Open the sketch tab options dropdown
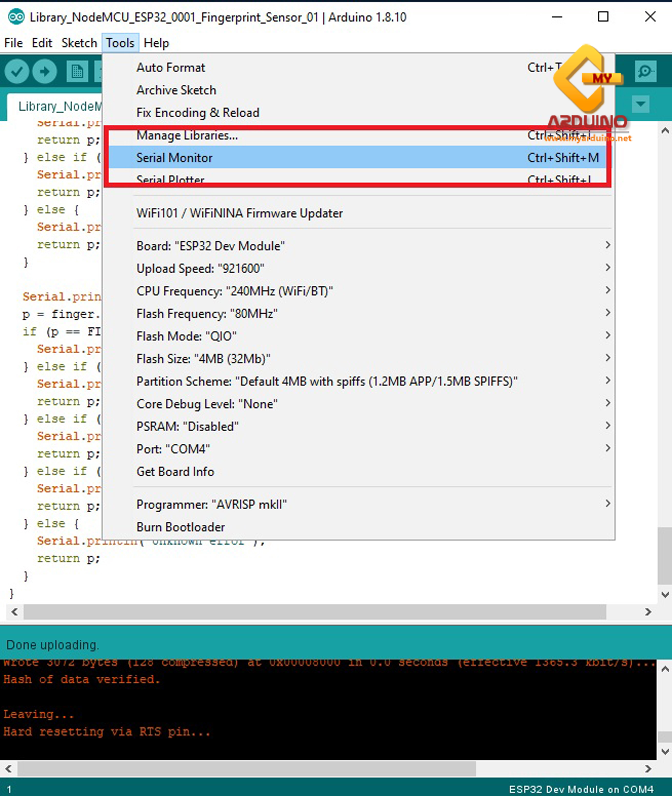 point(641,104)
